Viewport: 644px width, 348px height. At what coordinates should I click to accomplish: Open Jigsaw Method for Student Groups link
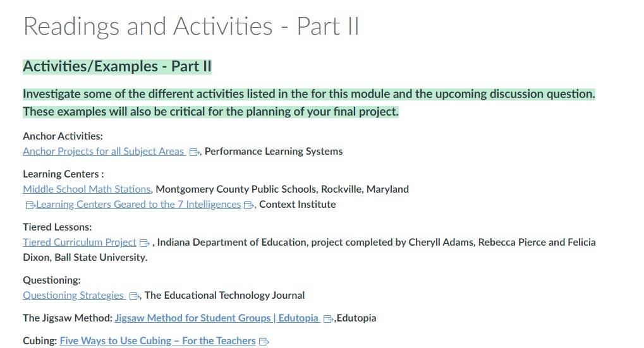click(x=217, y=318)
